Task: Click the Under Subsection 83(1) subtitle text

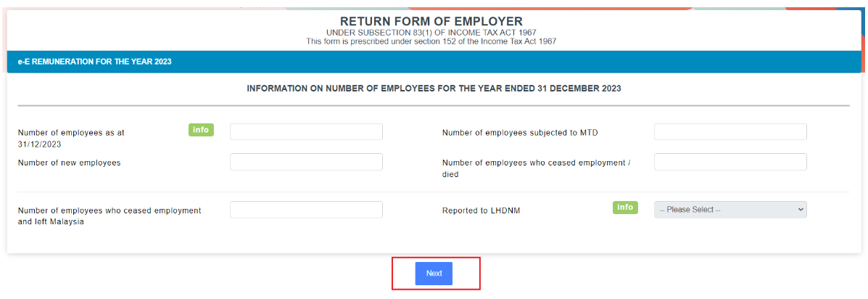Action: [431, 33]
